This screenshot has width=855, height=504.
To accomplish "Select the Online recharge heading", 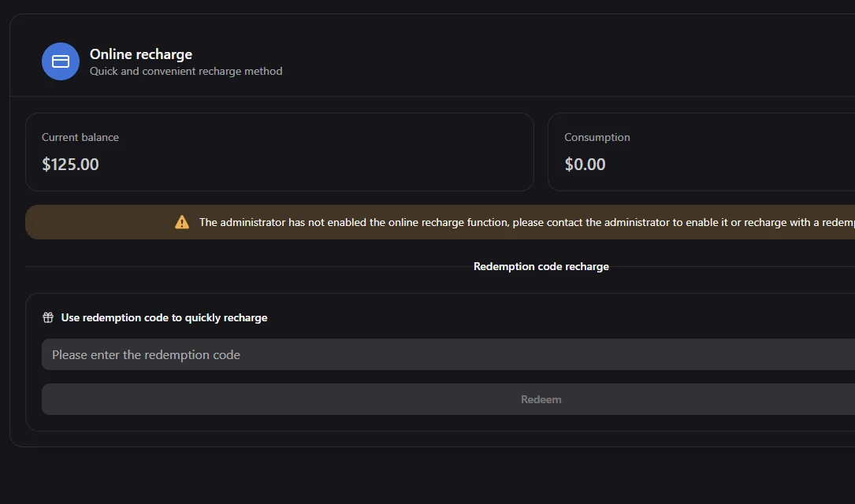I will point(141,54).
